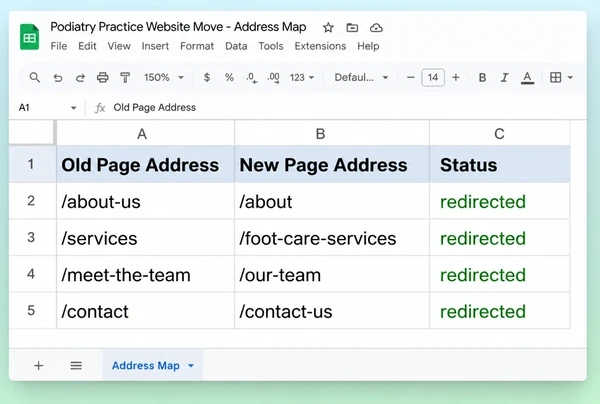600x404 pixels.
Task: Open the Google Sheets home icon
Action: [29, 37]
